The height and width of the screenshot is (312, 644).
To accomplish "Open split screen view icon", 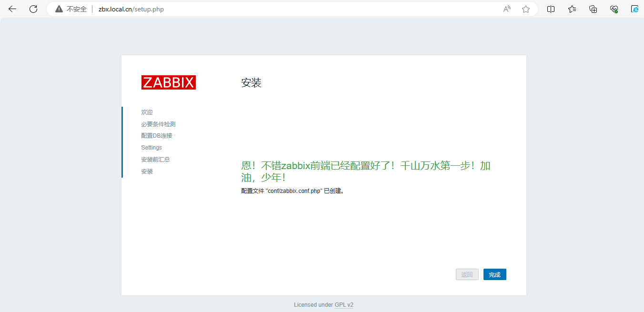I will (x=551, y=9).
